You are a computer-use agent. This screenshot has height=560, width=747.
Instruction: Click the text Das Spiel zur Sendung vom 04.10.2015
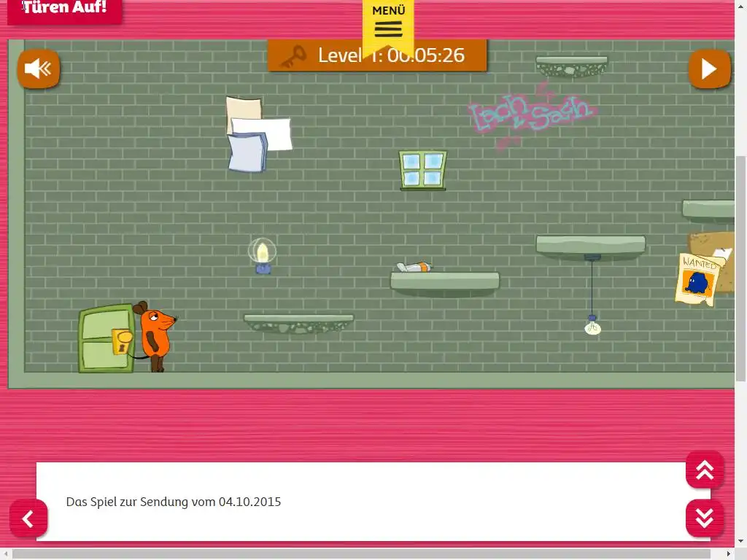(x=174, y=502)
